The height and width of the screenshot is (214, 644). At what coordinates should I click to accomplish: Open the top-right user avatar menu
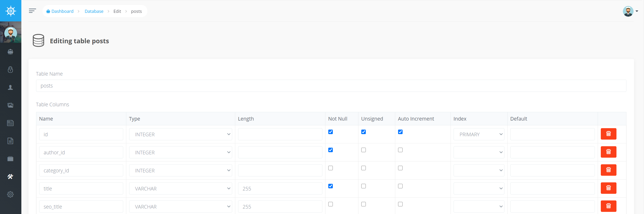click(x=630, y=11)
